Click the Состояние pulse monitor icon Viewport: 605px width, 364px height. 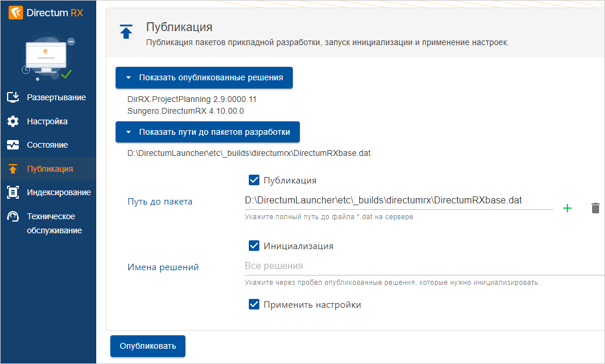(x=13, y=145)
